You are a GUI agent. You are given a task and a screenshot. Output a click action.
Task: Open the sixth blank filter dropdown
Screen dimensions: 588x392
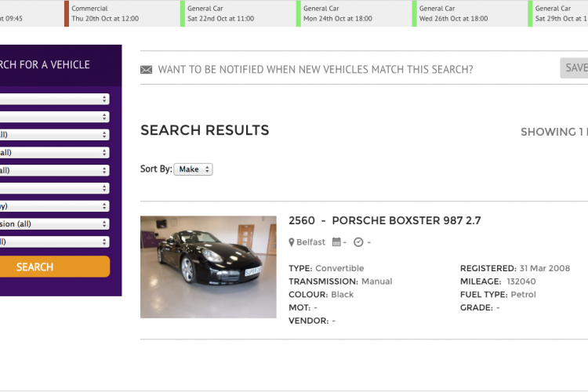tap(54, 188)
